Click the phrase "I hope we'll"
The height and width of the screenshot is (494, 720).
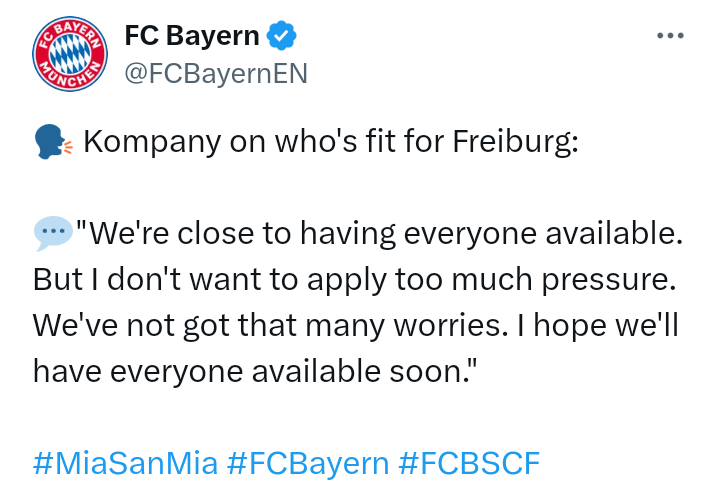589,325
